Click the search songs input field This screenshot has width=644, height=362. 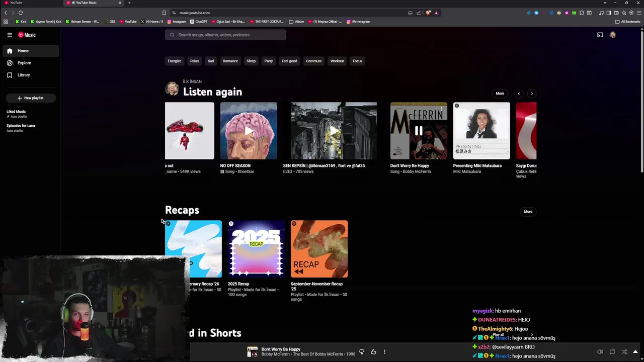[225, 35]
